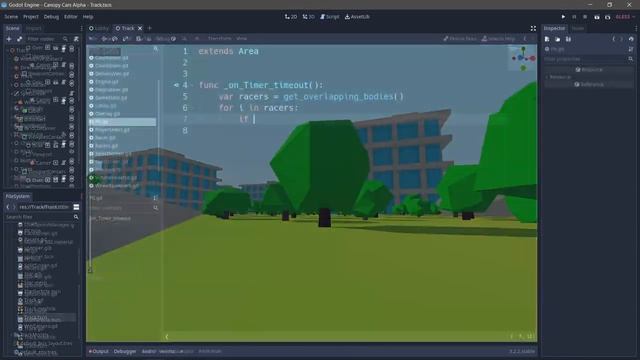Switch to the Import dock tab
The width and height of the screenshot is (640, 360).
coord(33,28)
